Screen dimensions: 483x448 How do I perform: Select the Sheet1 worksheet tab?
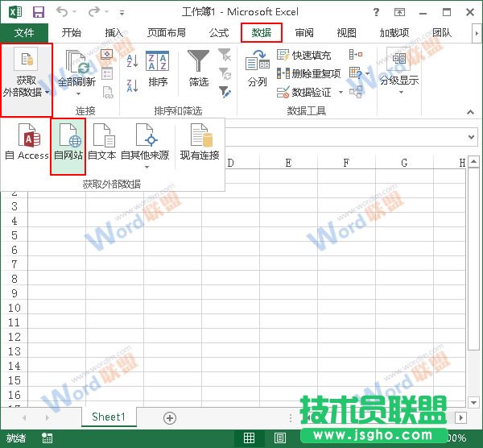tap(109, 417)
